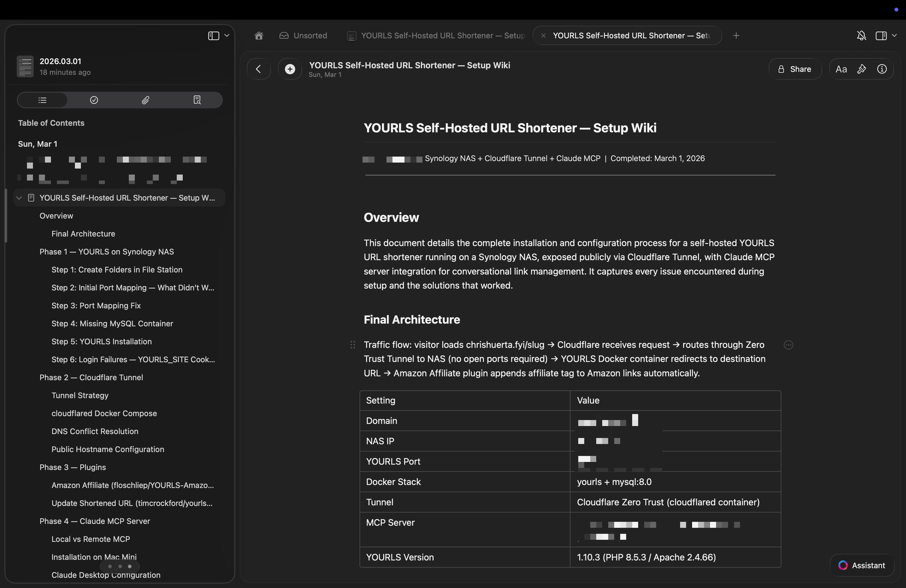Collapse YOURLS Setup Wiki tree item
Image resolution: width=906 pixels, height=588 pixels.
tap(19, 198)
